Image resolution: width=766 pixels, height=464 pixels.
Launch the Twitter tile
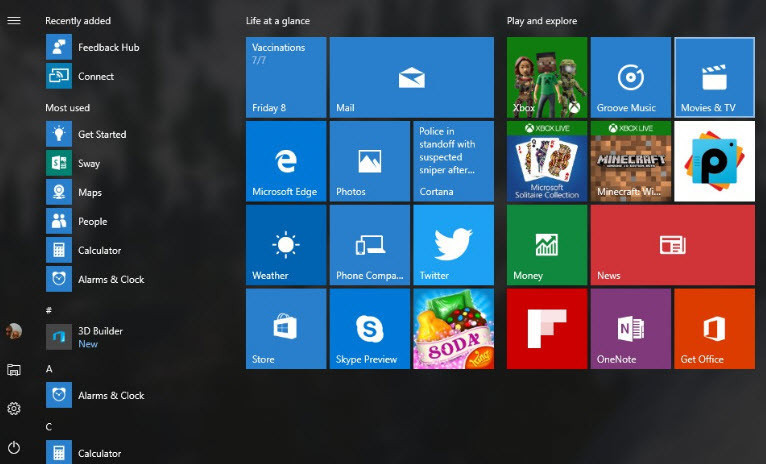pos(453,245)
